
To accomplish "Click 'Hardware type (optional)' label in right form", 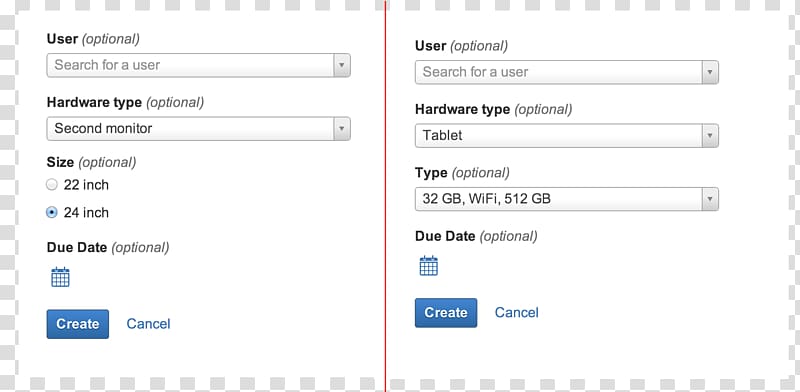I will tap(493, 110).
